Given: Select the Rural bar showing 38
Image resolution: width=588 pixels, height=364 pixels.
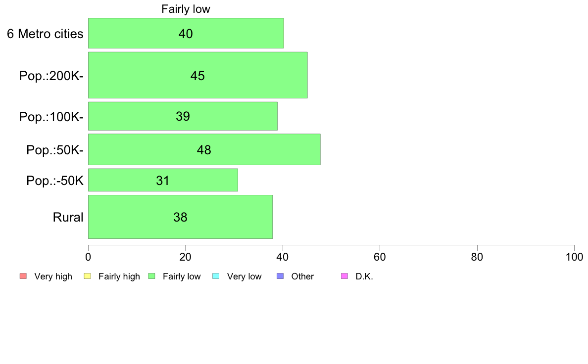Looking at the screenshot, I should click(x=180, y=217).
